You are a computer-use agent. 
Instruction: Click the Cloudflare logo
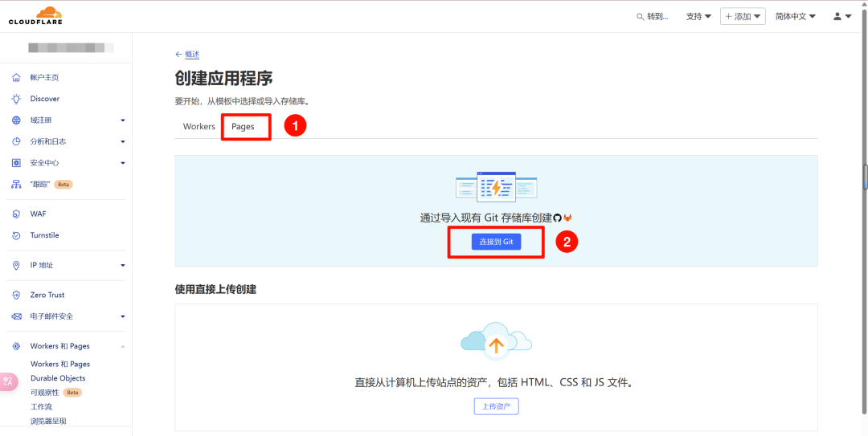coord(35,15)
